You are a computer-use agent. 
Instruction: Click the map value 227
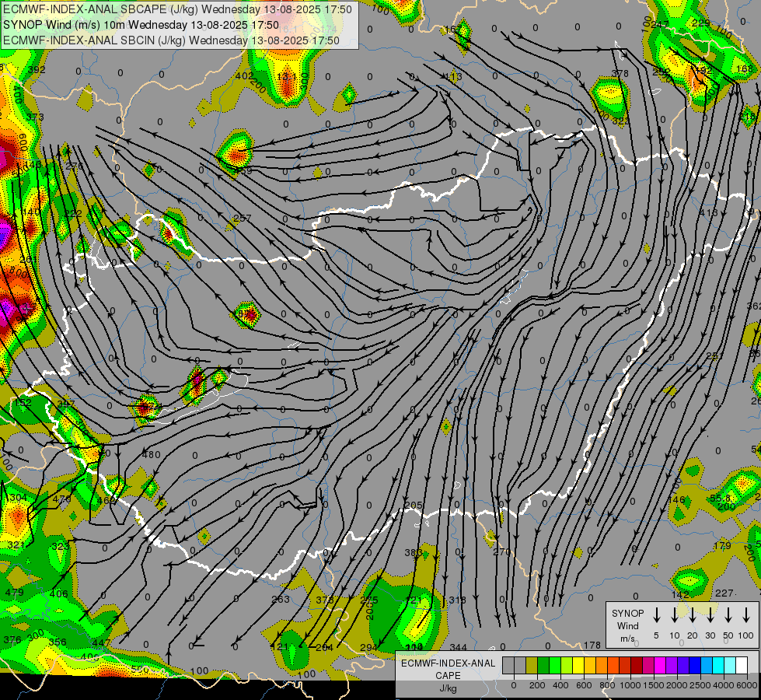(x=724, y=593)
